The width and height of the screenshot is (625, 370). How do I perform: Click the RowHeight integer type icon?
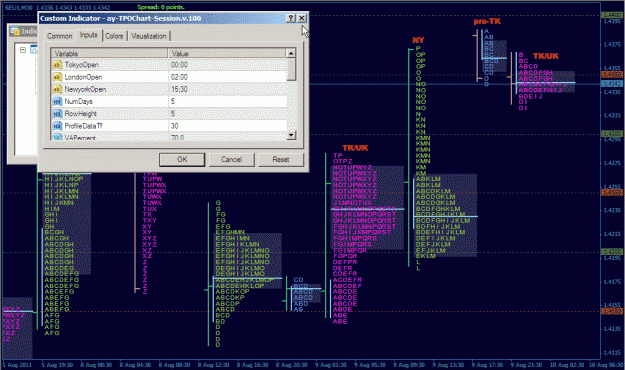point(57,114)
